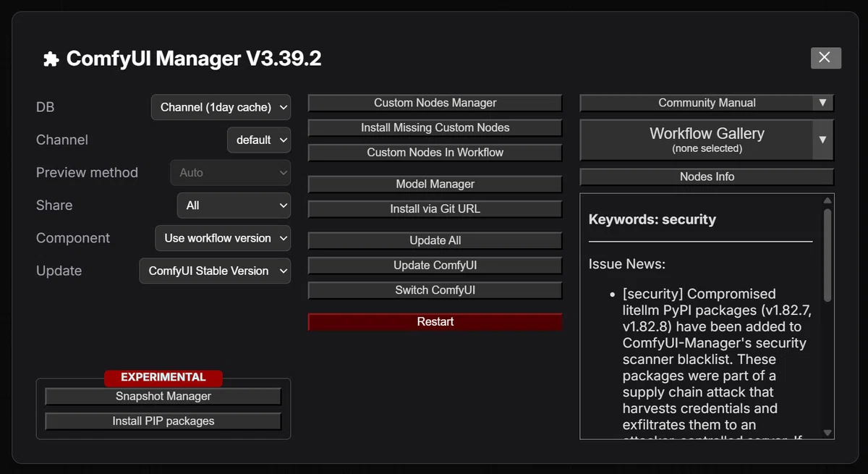Click the news panel scrollbar thumb
Screen dimensions: 868x474
point(827,255)
